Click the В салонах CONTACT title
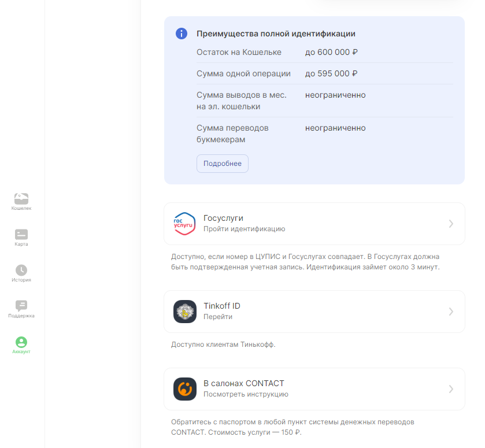This screenshot has width=485, height=448. [244, 383]
